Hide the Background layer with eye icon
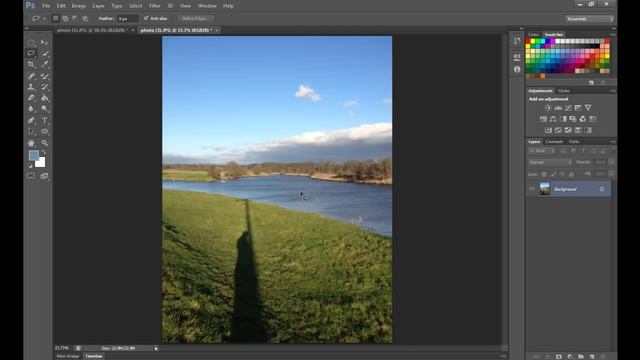This screenshot has width=640, height=360. [x=531, y=189]
